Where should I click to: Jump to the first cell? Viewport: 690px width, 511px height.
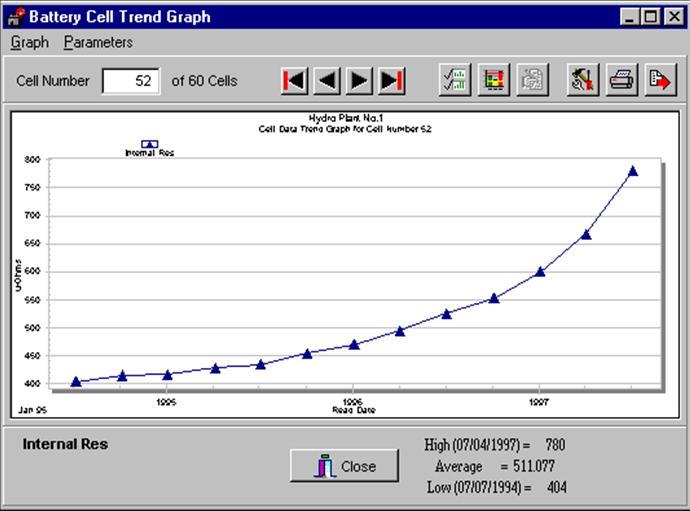pos(295,81)
